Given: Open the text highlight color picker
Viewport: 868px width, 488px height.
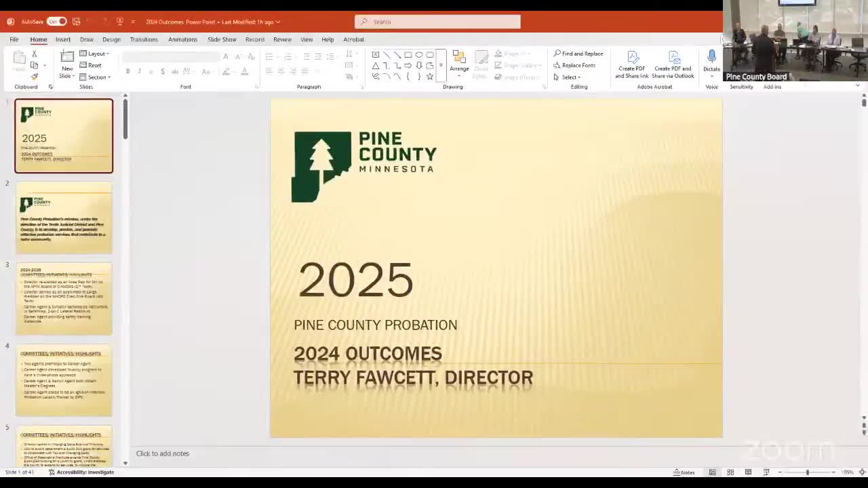Looking at the screenshot, I should tap(227, 71).
